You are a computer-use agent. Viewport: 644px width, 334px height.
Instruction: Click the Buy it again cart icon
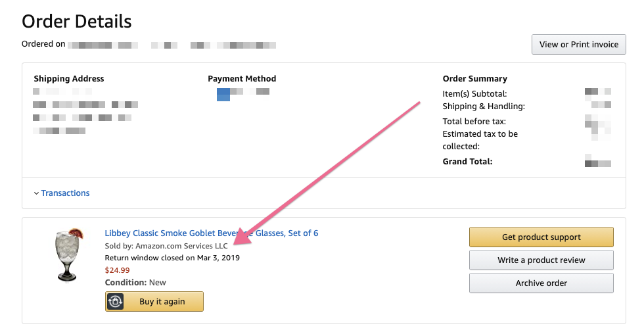pyautogui.click(x=116, y=302)
